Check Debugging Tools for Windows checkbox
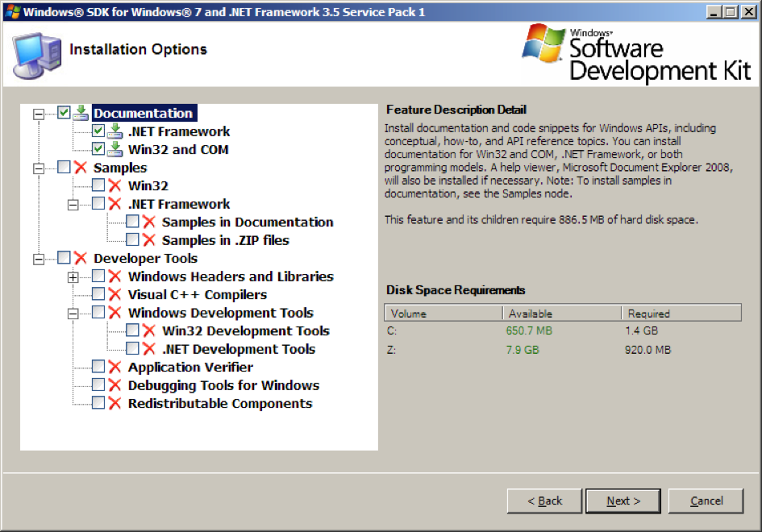This screenshot has width=762, height=532. tap(98, 384)
